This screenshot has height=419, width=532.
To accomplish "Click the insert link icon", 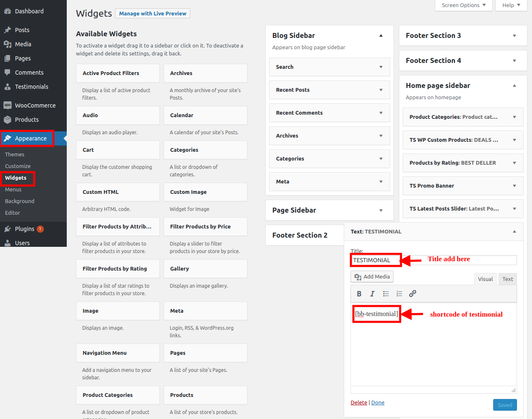I will click(413, 294).
